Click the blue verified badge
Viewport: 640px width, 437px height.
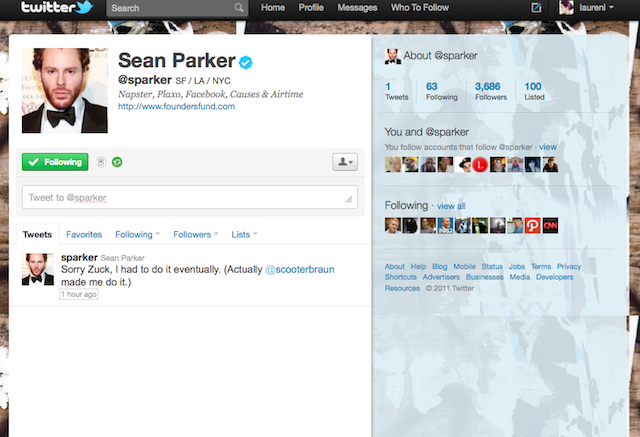pos(245,62)
